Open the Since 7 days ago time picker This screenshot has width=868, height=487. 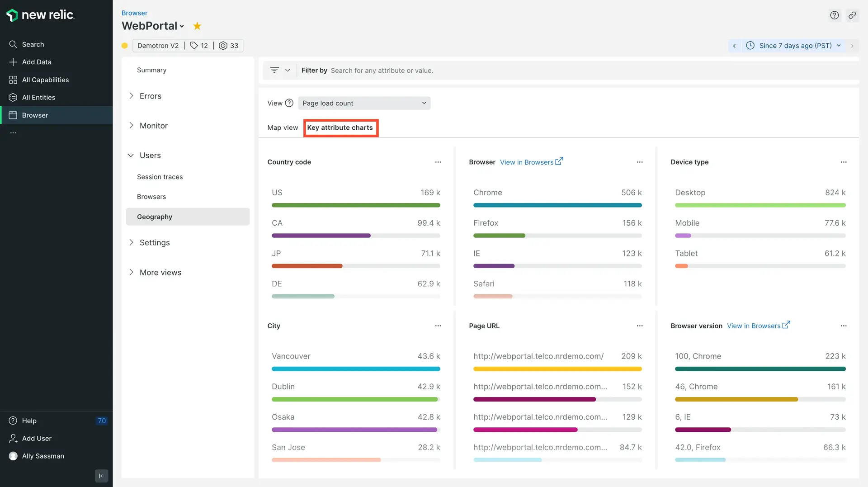(795, 46)
